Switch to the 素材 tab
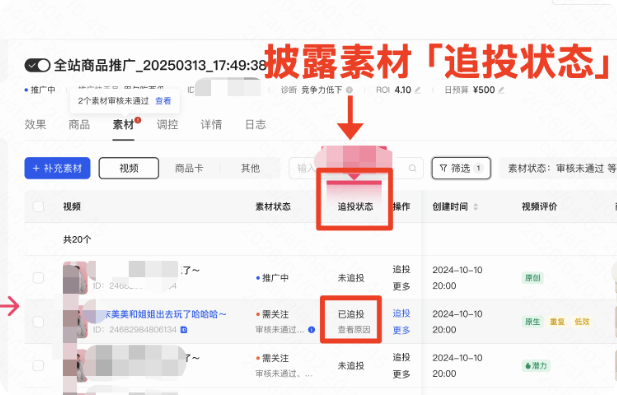Screen dimensions: 617x395 coord(123,125)
